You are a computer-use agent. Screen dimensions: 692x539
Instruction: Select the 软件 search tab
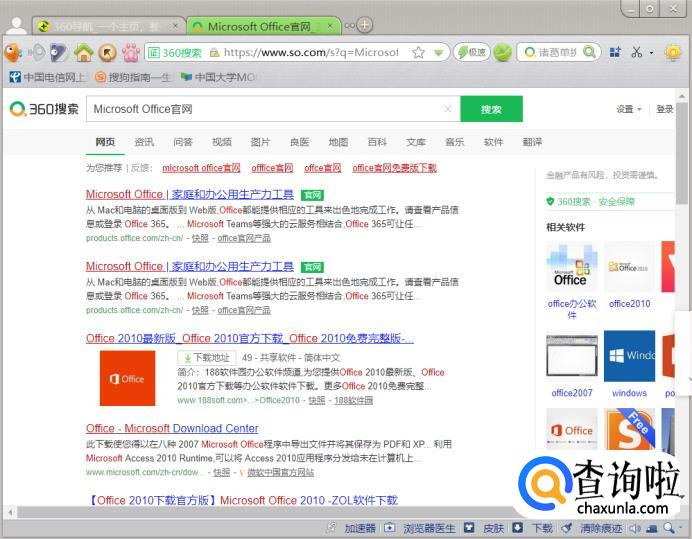coord(493,142)
